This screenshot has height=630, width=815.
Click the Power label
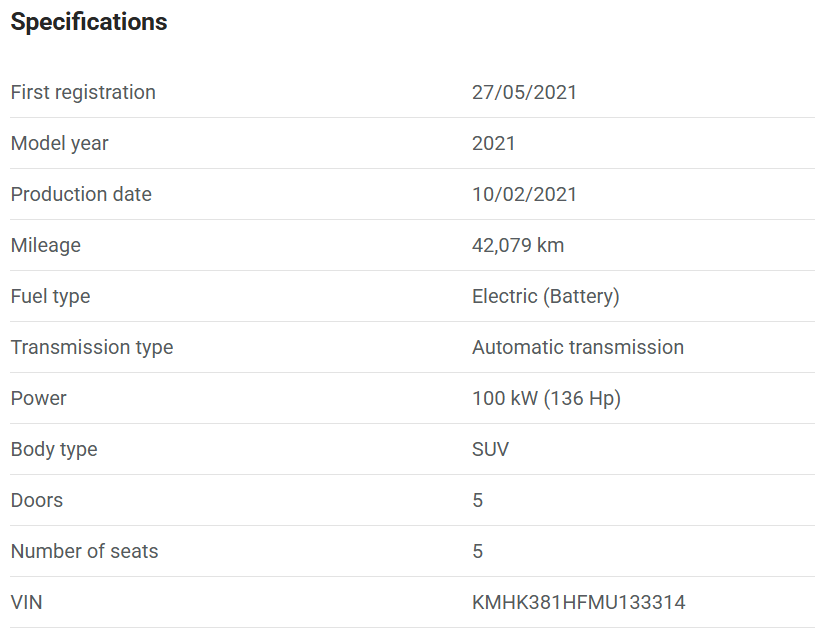point(38,398)
